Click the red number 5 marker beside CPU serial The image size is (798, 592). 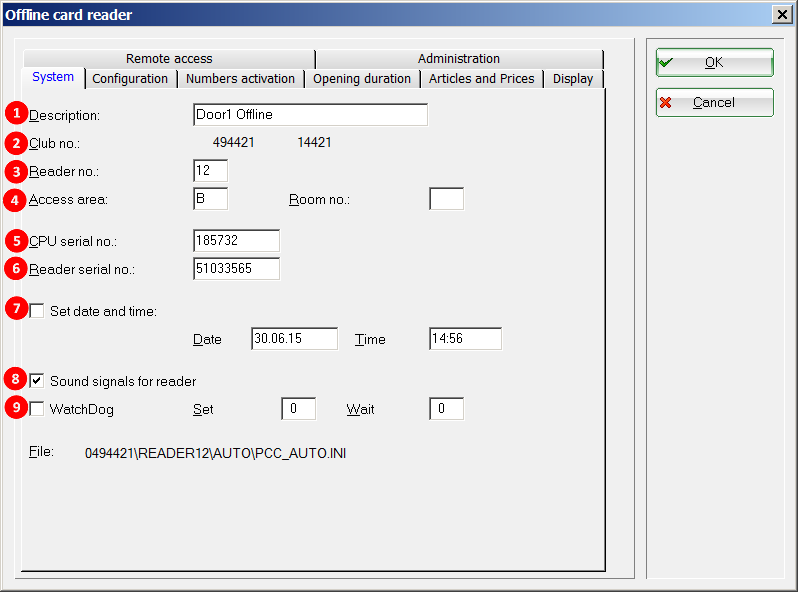(15, 241)
